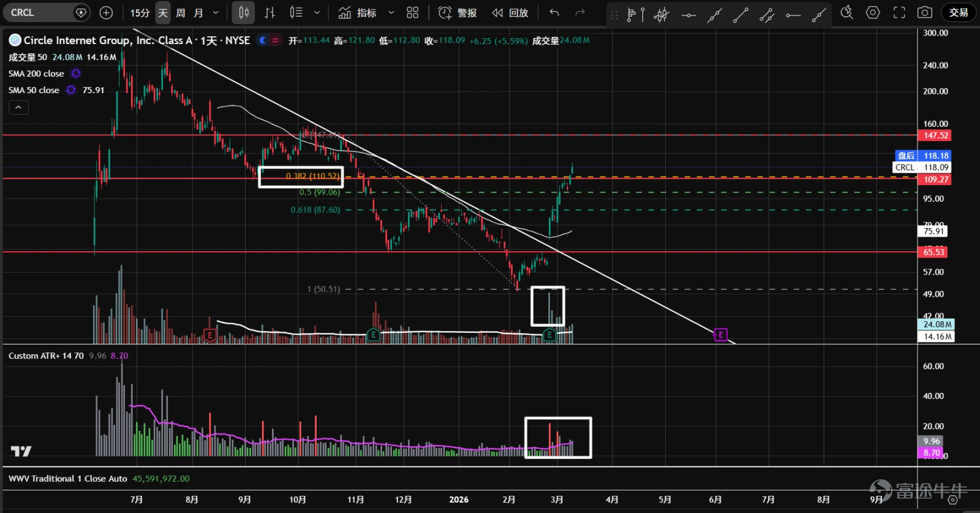Click the Circle Internet Group symbol title
980x513 pixels.
tap(137, 40)
